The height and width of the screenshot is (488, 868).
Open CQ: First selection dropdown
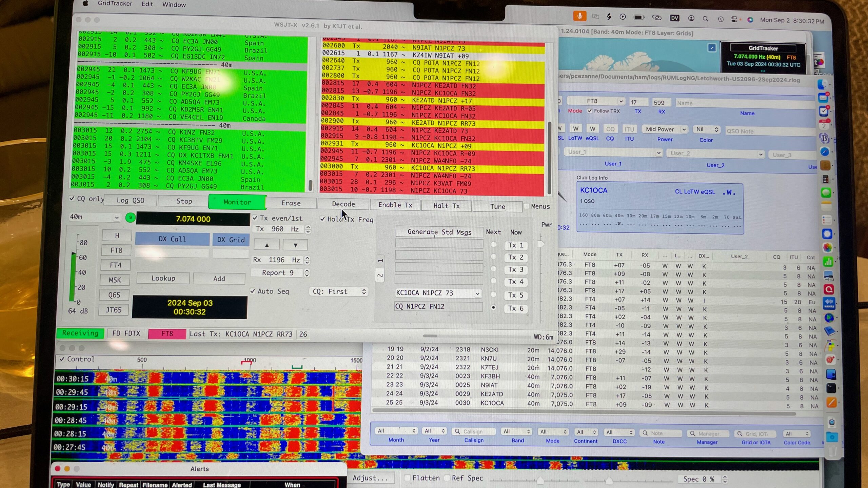pos(339,291)
